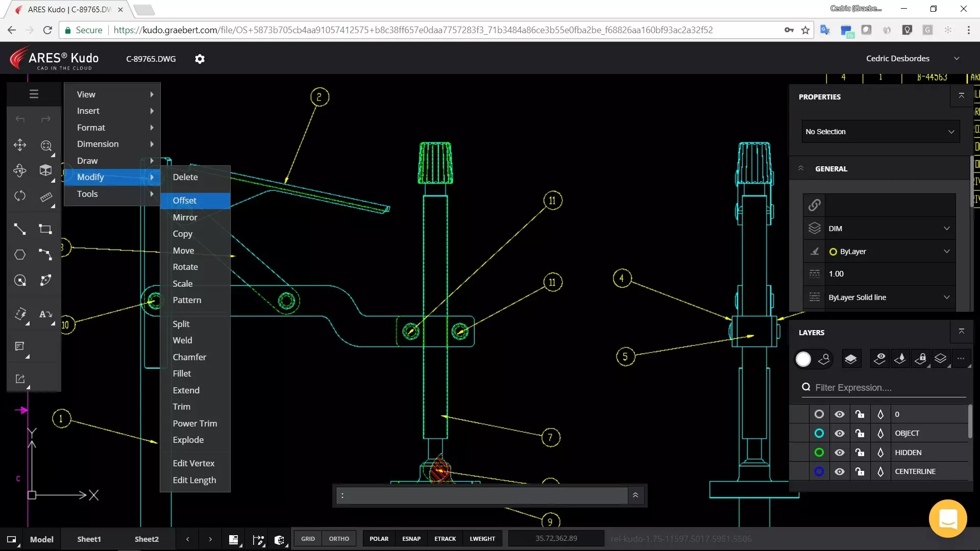Viewport: 980px width, 551px height.
Task: Click the white active layer color swatch
Action: coord(803,359)
